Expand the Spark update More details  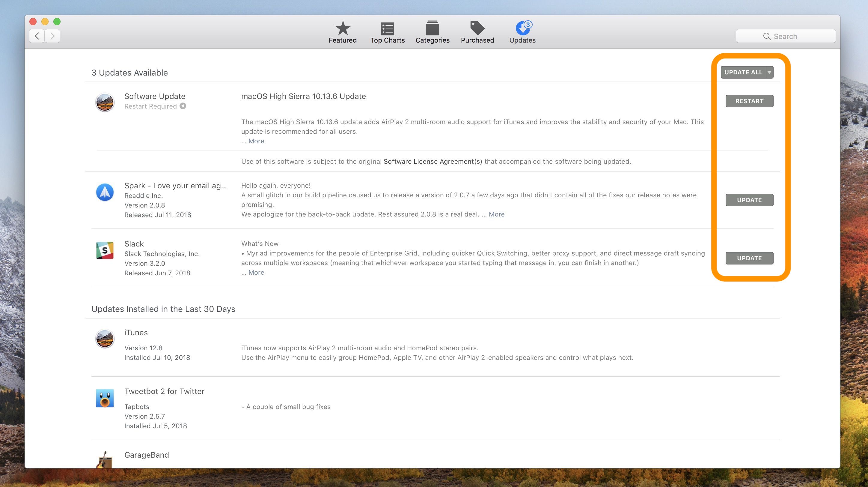497,214
